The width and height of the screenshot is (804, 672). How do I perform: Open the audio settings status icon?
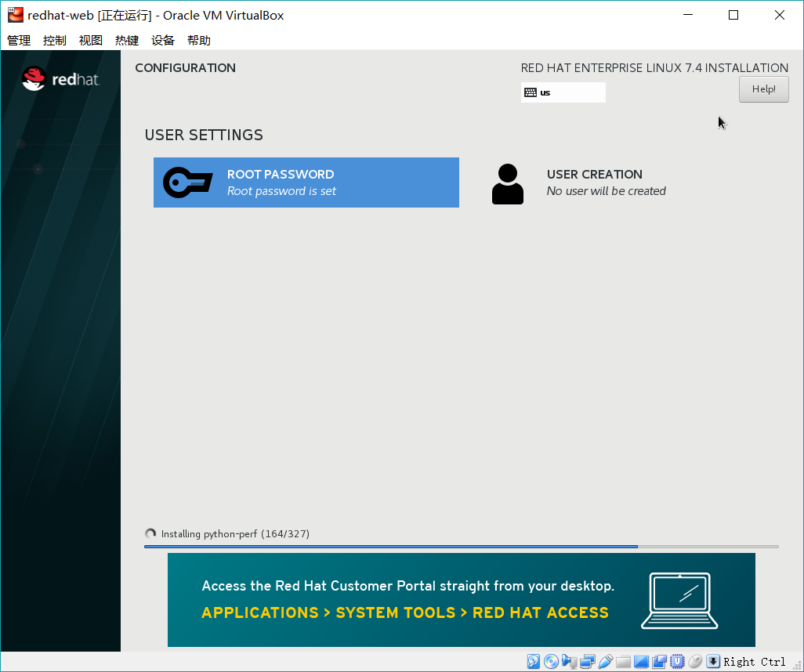point(569,661)
